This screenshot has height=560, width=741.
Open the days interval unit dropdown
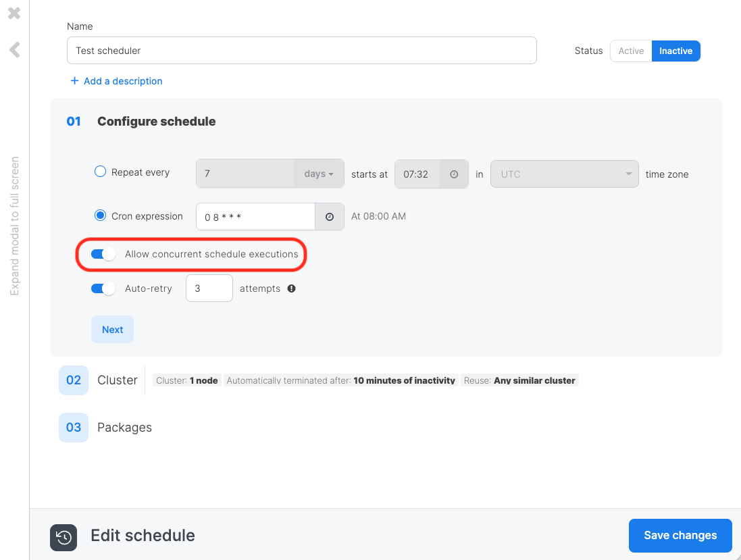(x=319, y=174)
